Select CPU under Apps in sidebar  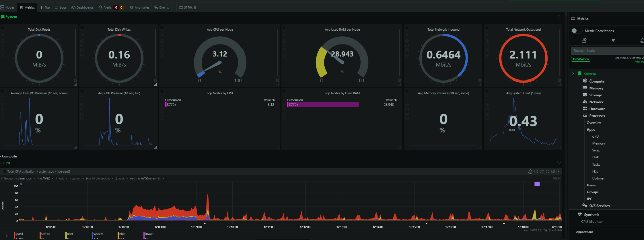pyautogui.click(x=595, y=136)
